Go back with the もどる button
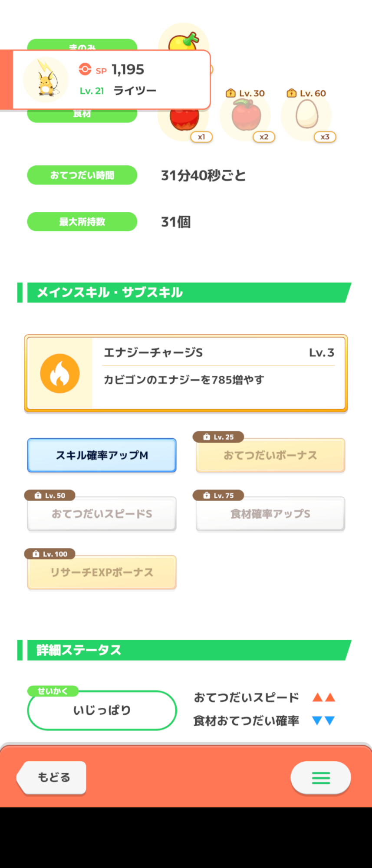The image size is (372, 868). 51,777
